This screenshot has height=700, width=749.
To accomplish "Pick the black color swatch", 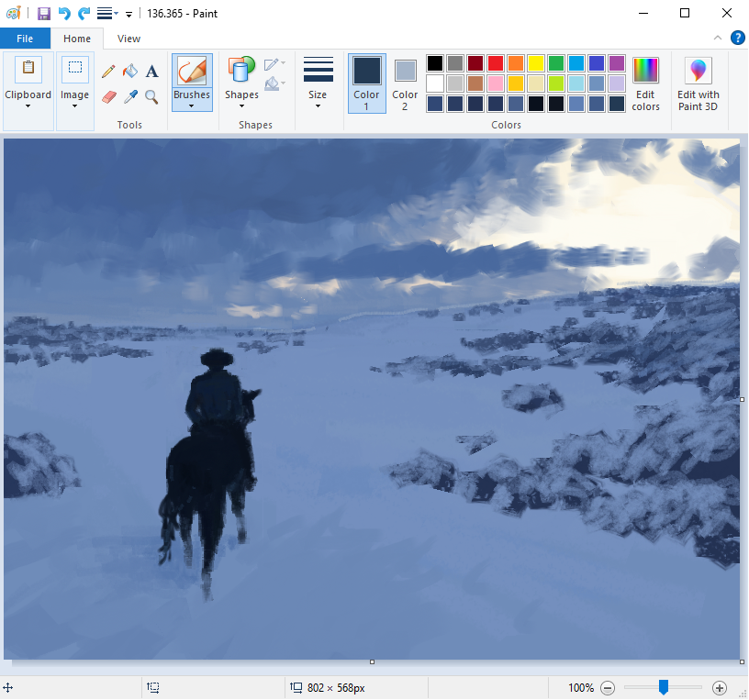I will pos(435,63).
